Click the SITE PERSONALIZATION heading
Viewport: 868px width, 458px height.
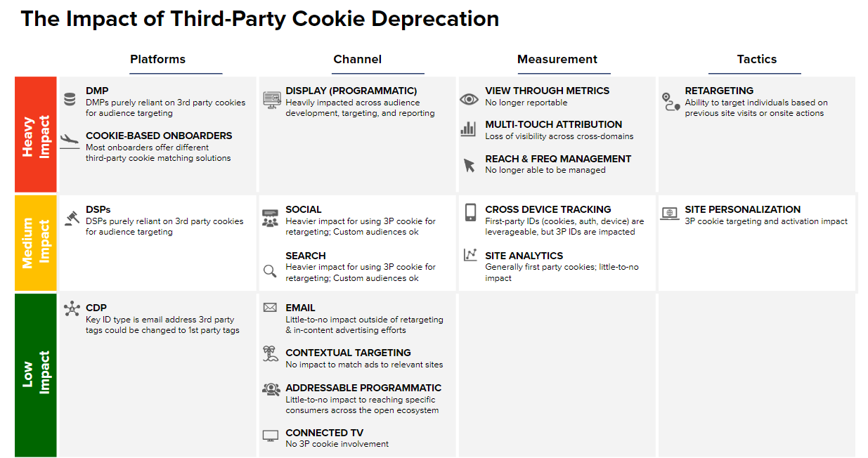[x=743, y=209]
